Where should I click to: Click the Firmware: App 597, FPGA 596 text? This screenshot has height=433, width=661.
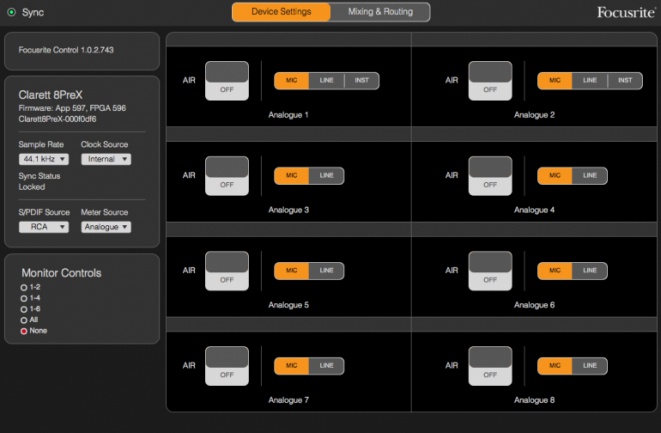(x=72, y=108)
